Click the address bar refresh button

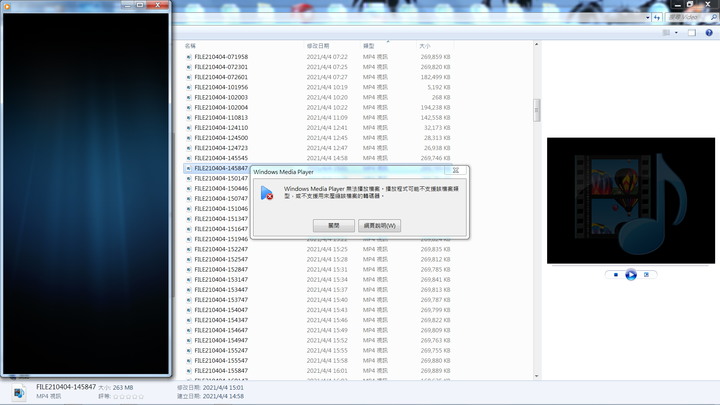point(657,17)
